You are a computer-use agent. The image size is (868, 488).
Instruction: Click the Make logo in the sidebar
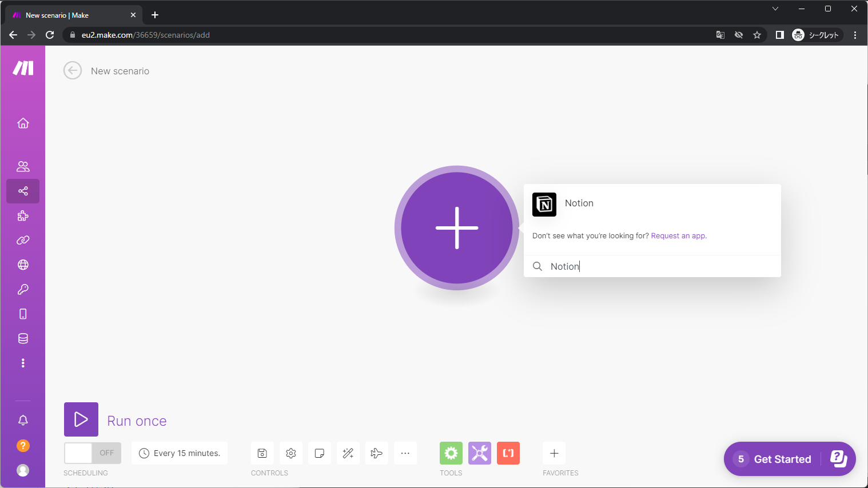tap(23, 68)
